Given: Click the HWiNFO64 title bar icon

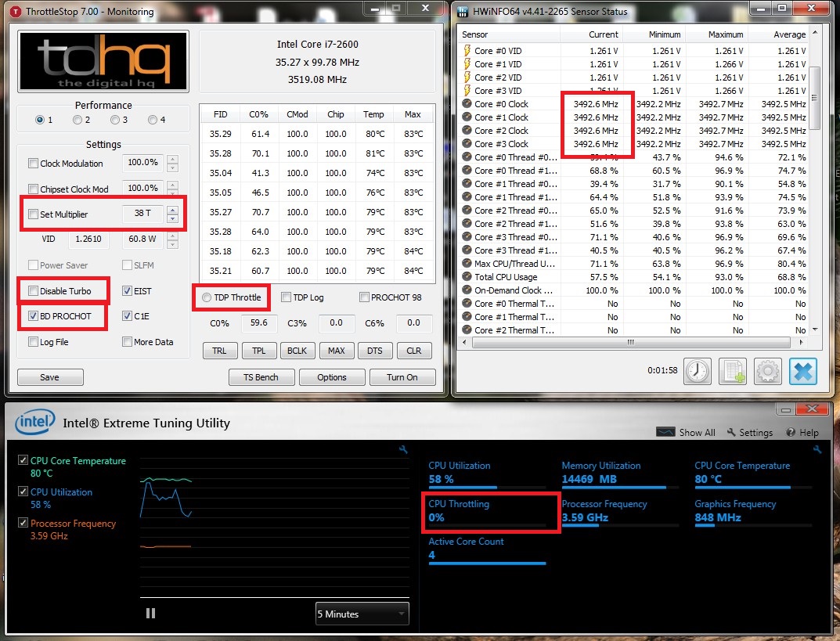Looking at the screenshot, I should (x=463, y=11).
